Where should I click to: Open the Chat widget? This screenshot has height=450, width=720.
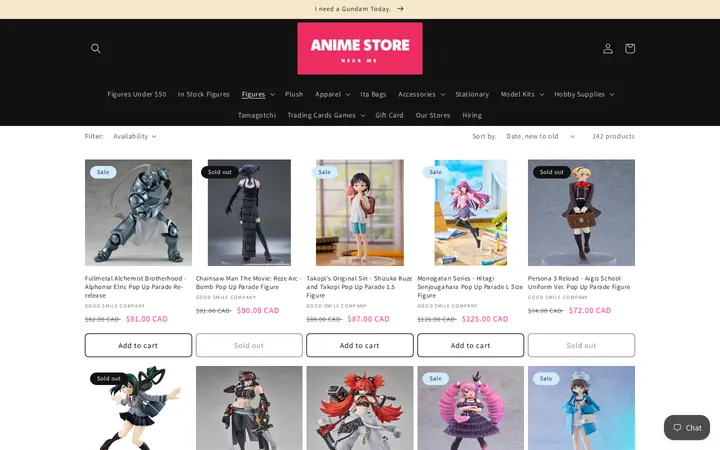coord(686,428)
